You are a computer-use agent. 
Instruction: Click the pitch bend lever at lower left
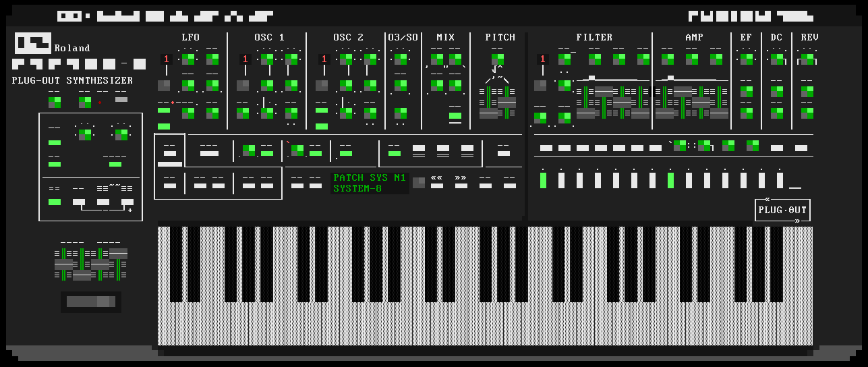pyautogui.click(x=90, y=302)
